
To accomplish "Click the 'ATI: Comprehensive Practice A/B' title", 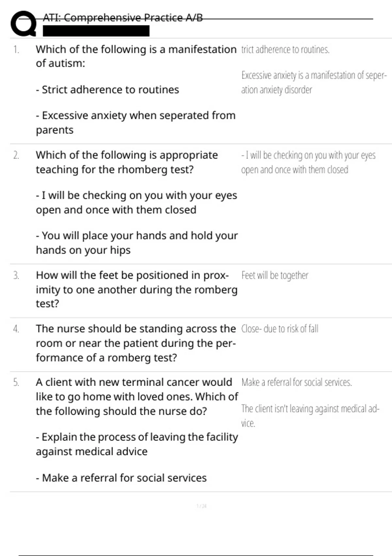I will [123, 18].
